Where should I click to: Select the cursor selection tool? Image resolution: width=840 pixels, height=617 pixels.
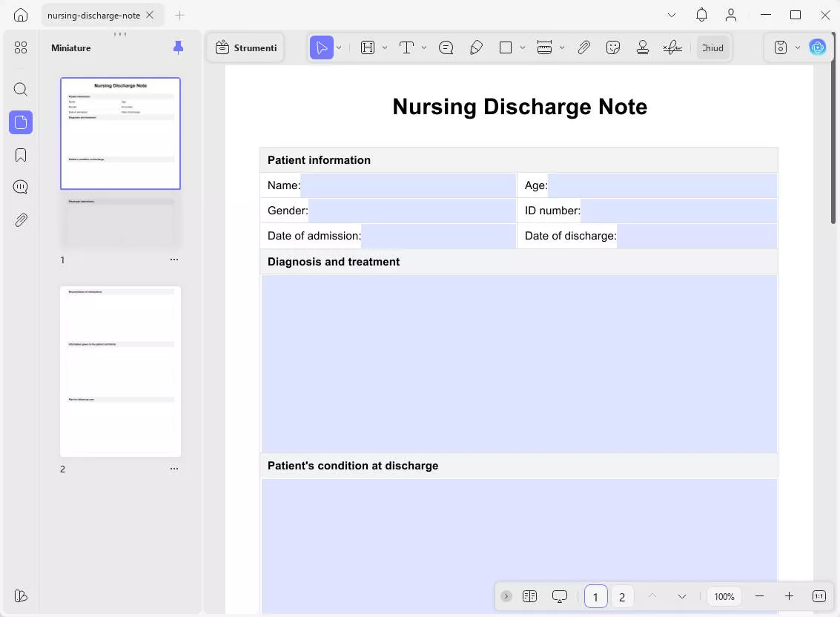[322, 47]
